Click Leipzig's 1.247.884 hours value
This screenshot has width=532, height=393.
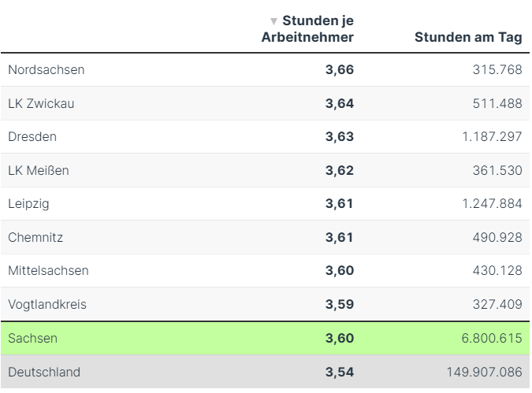pyautogui.click(x=492, y=203)
